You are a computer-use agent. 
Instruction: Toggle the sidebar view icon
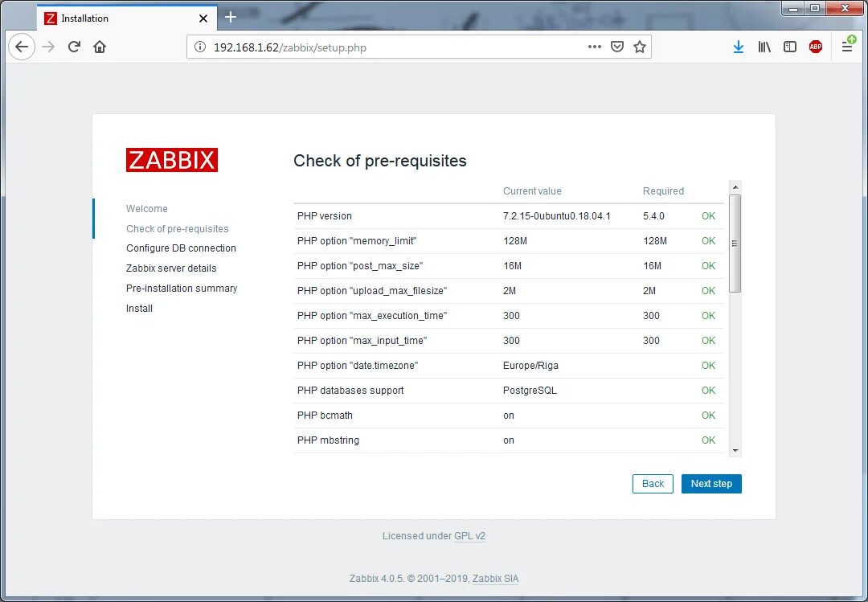pyautogui.click(x=790, y=47)
